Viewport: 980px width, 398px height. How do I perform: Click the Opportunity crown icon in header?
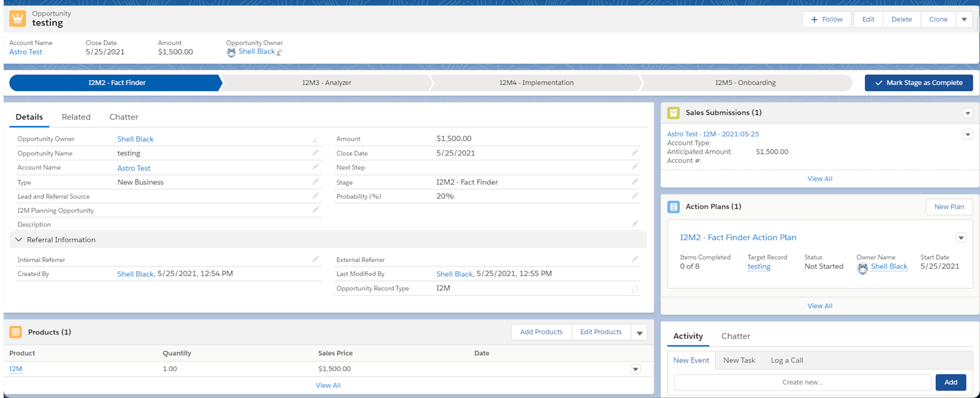pyautogui.click(x=18, y=19)
